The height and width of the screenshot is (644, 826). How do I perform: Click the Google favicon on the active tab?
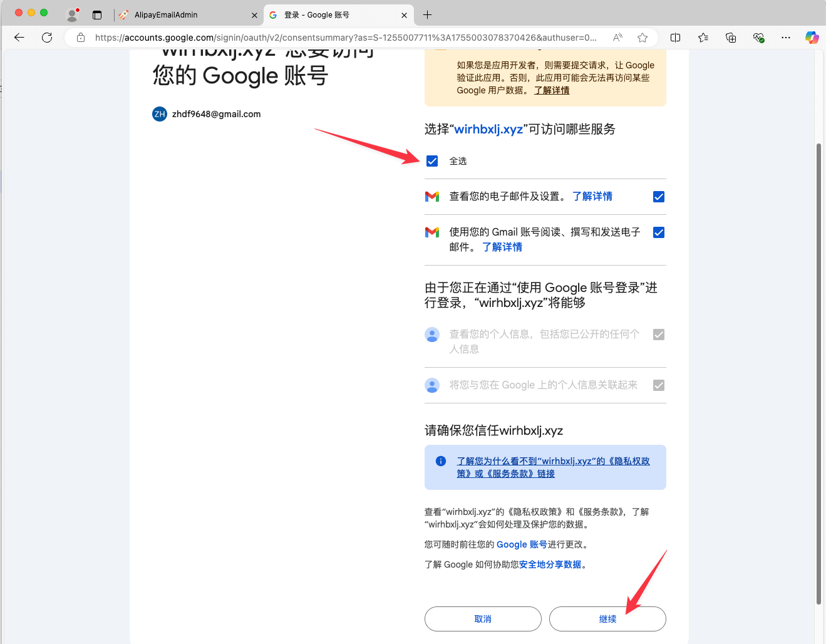tap(273, 15)
